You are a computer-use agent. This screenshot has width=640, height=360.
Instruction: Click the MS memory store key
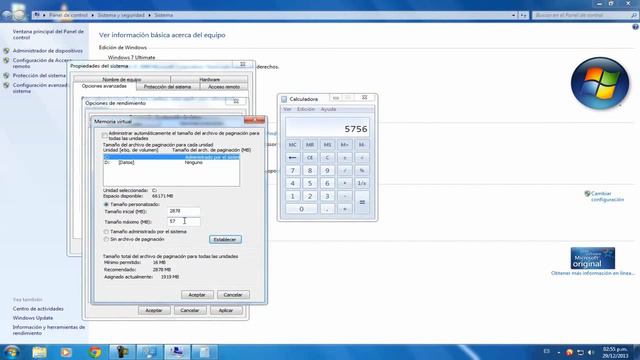(x=327, y=145)
